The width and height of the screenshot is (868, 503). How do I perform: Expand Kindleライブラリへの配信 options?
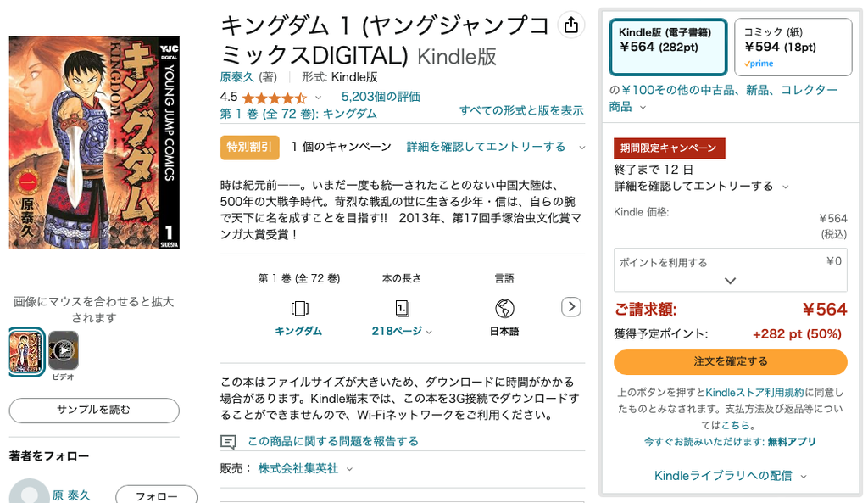[730, 476]
